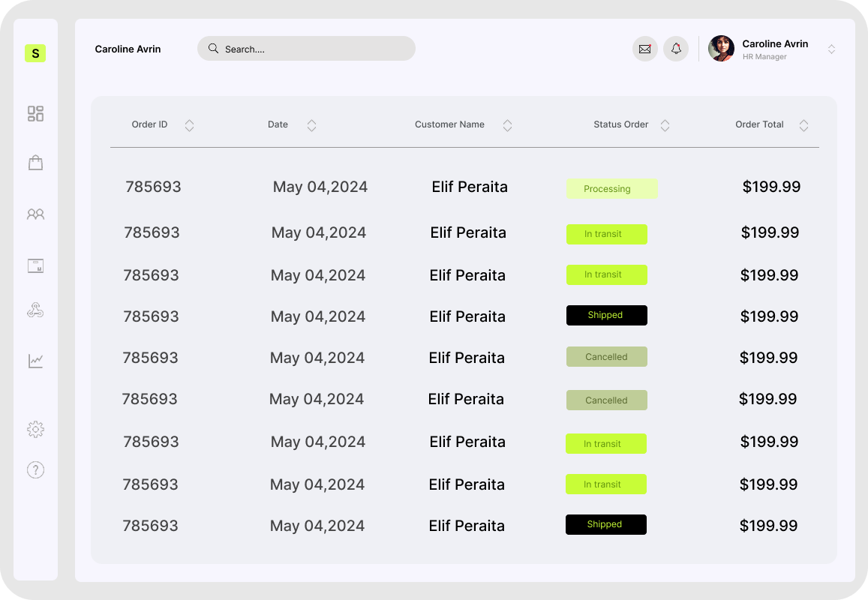
Task: Open the help question mark icon
Action: click(35, 469)
